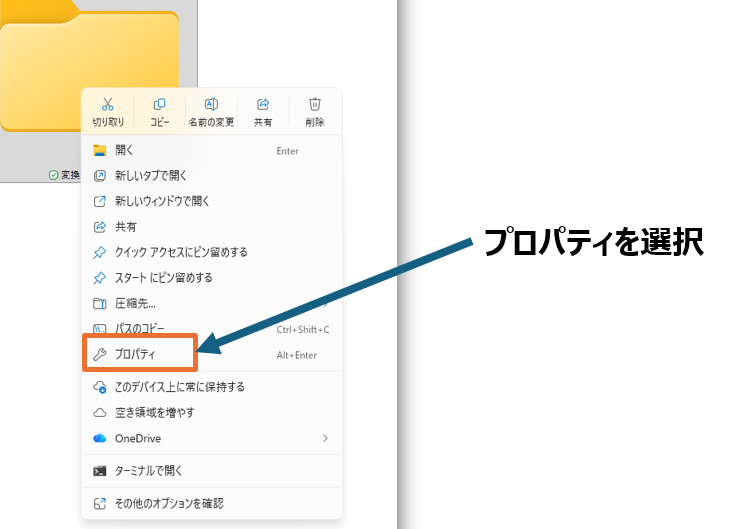The width and height of the screenshot is (736, 529).
Task: Click the zip folder icon beside 圧縮先
Action: (x=100, y=304)
